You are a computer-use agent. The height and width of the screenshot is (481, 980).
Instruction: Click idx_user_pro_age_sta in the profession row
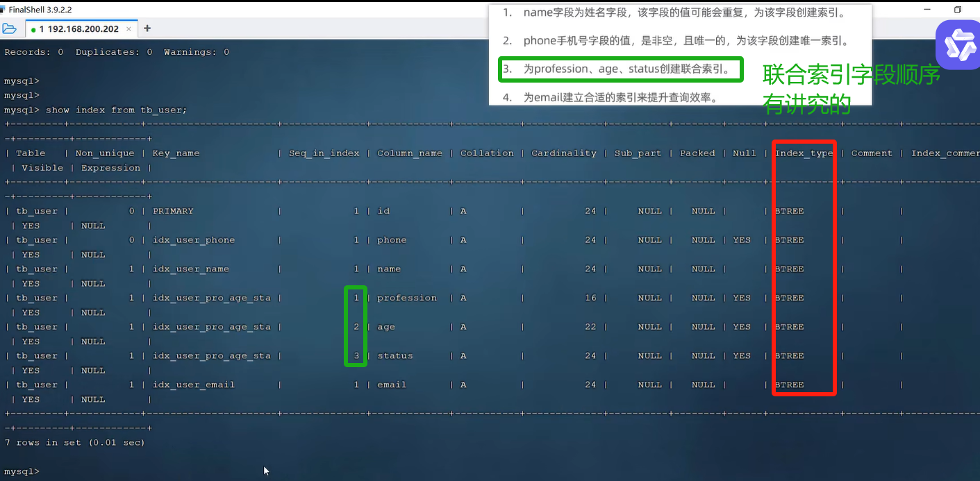coord(211,298)
